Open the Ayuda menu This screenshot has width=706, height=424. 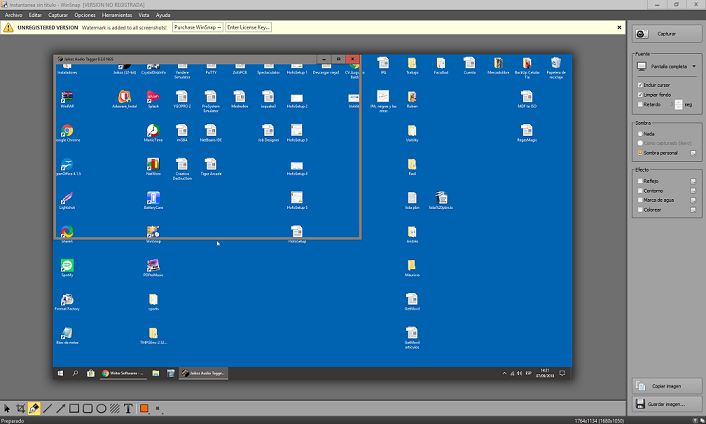163,15
